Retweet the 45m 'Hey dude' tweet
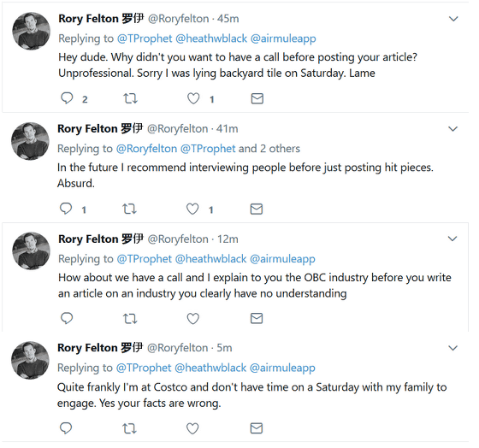This screenshot has height=448, width=479. (130, 98)
